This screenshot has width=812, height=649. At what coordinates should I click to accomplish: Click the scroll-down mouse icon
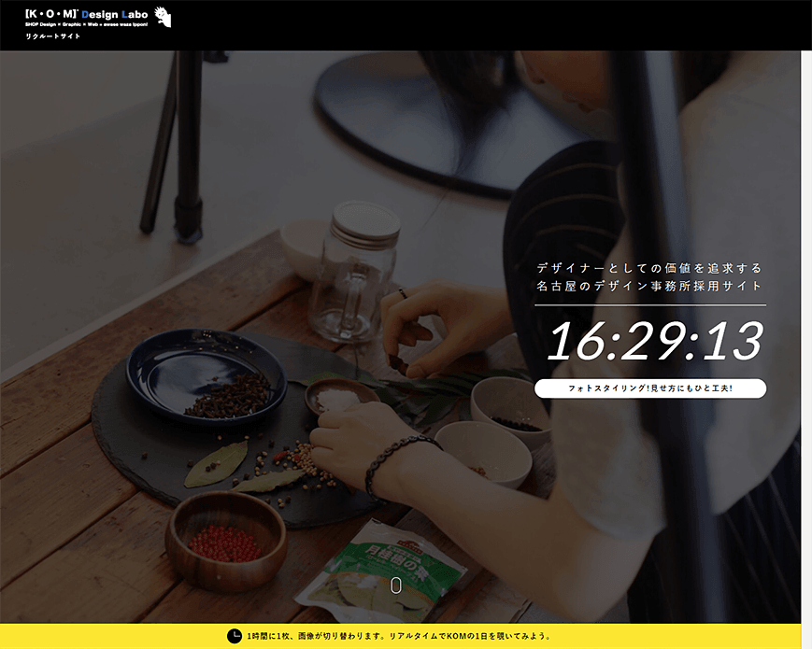point(396,586)
